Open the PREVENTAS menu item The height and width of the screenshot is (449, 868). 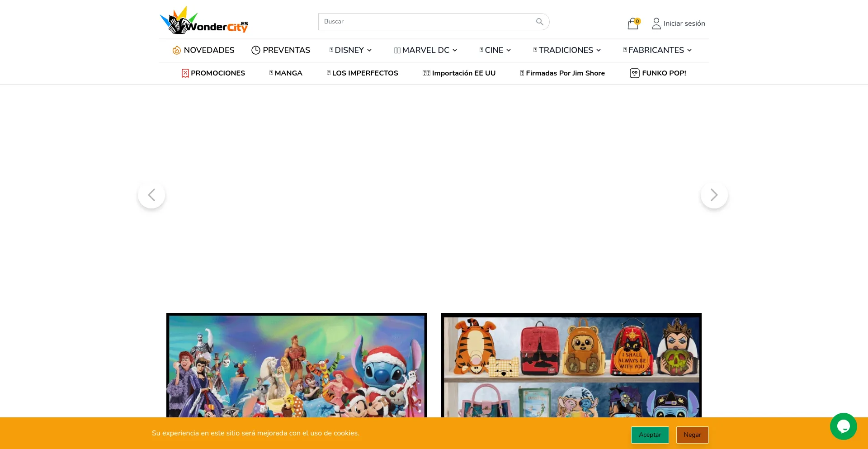tap(281, 50)
